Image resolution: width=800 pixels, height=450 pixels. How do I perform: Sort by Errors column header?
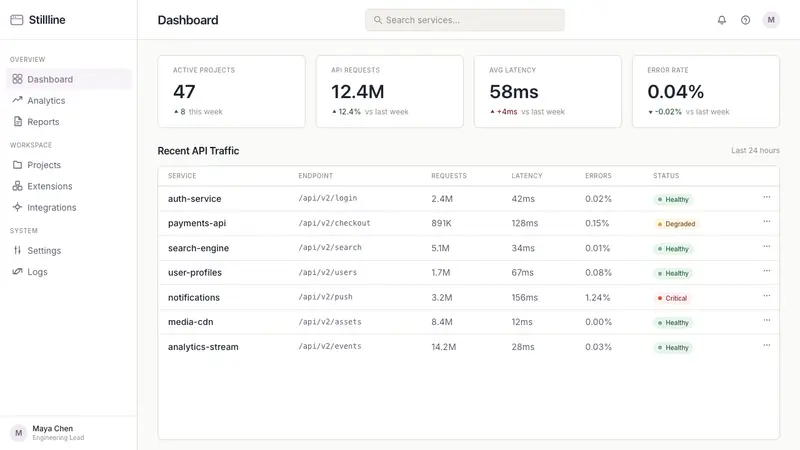coord(598,176)
